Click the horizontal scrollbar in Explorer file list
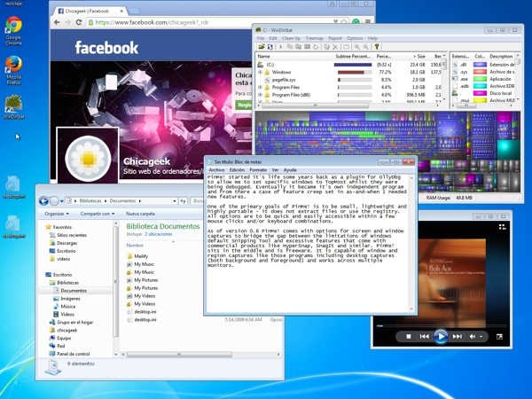Image resolution: width=532 pixels, height=399 pixels. click(179, 355)
